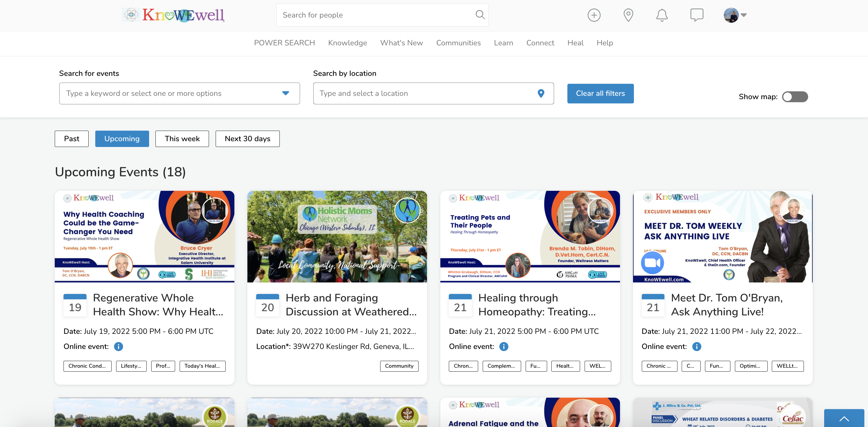Screen dimensions: 868x427
Task: Open Regenerative Whole Health Show event title
Action: (x=158, y=305)
